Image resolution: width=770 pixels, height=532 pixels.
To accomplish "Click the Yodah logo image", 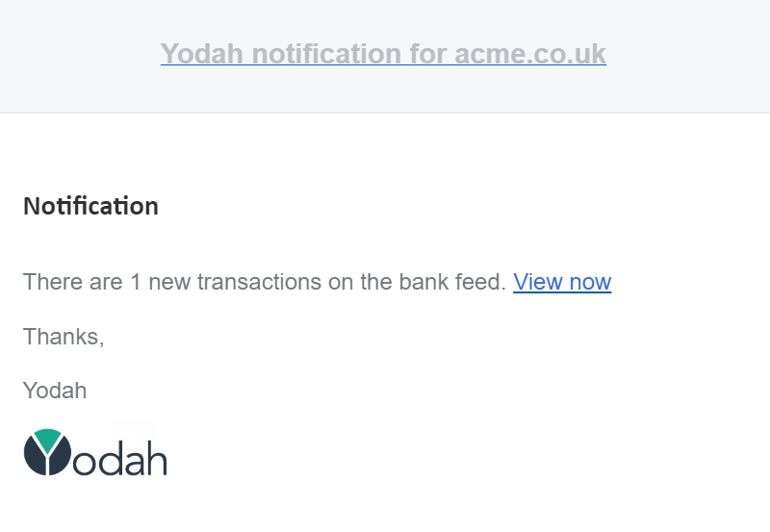I will pos(95,453).
